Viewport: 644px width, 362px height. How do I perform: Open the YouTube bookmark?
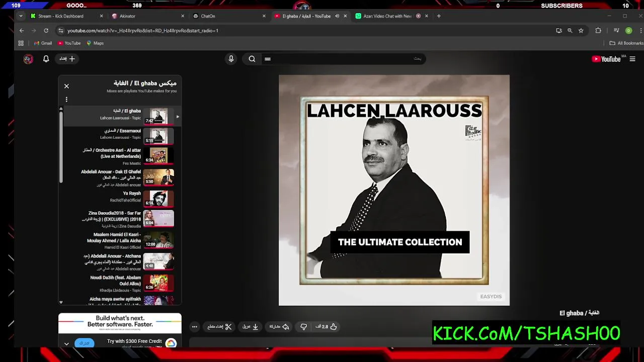(x=69, y=43)
